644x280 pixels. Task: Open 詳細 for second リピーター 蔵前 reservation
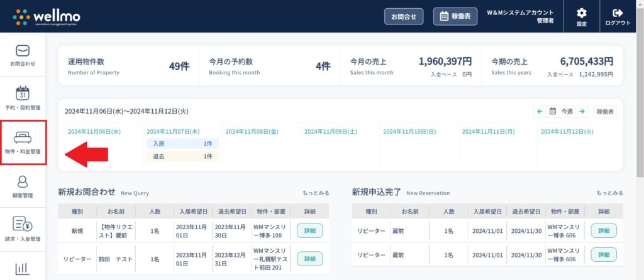(604, 255)
